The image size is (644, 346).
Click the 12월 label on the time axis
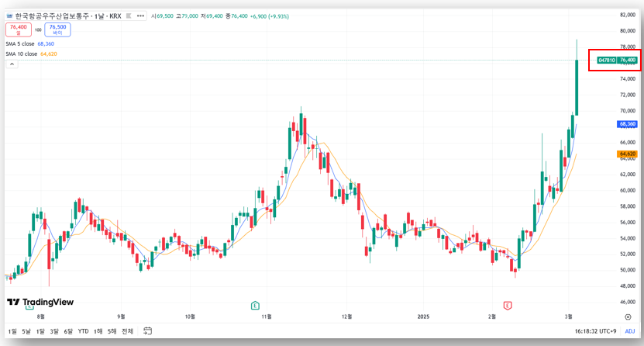click(347, 317)
